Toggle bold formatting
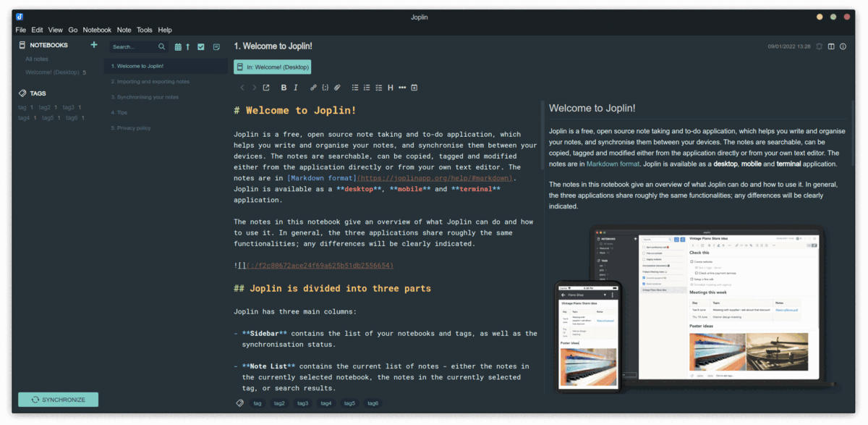Screen dimensions: 868x425 pos(284,88)
